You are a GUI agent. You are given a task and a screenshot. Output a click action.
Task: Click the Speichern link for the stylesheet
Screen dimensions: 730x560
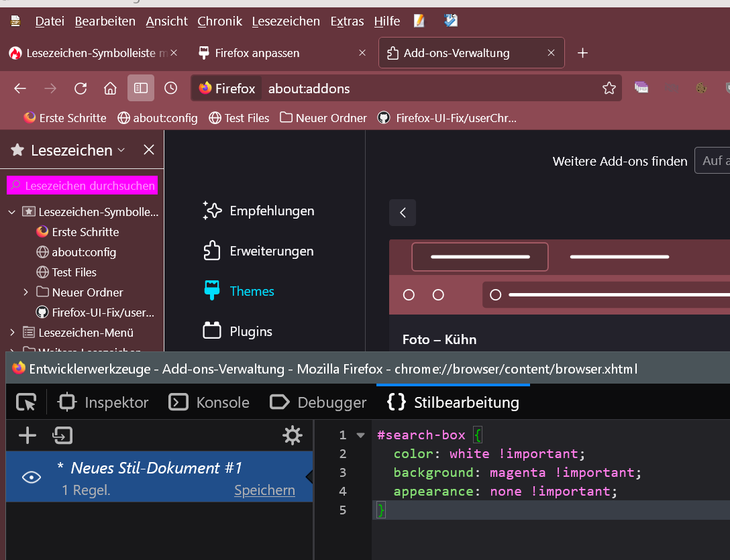coord(264,490)
